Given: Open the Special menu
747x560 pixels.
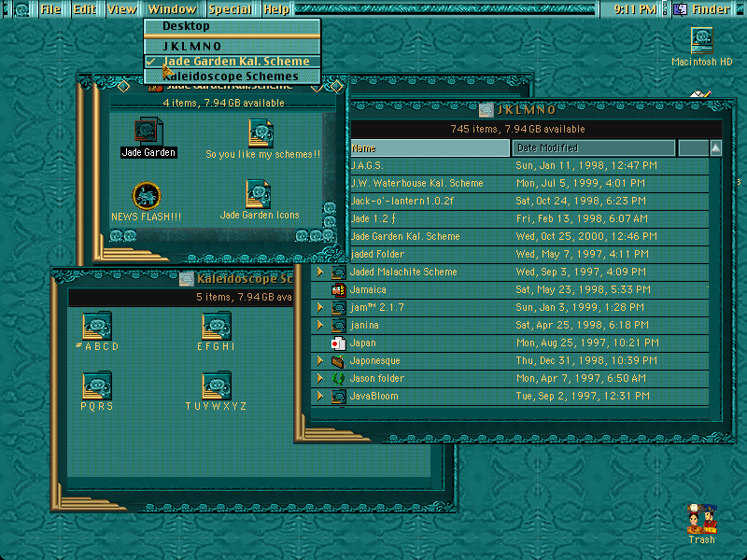Looking at the screenshot, I should [x=230, y=9].
